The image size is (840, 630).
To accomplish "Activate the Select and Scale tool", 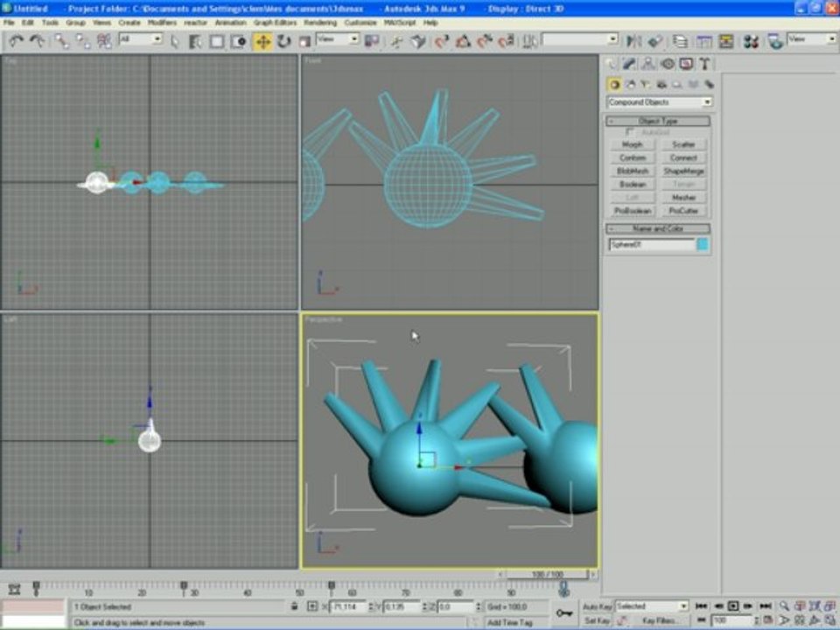I will [x=304, y=41].
